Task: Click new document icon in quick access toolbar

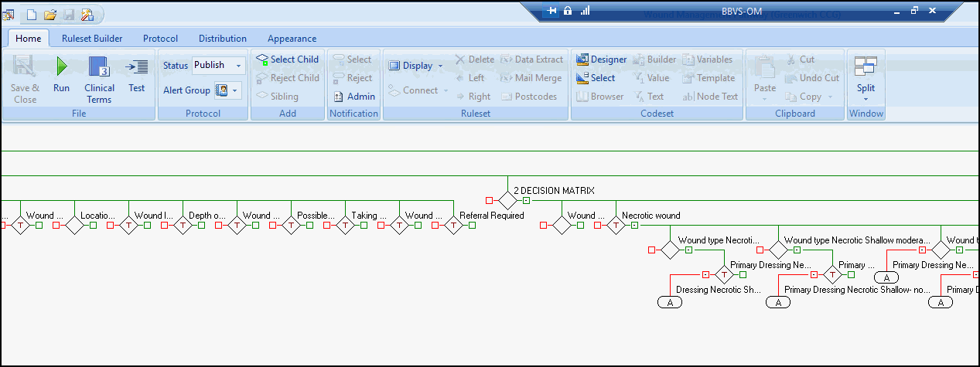Action: coord(32,14)
